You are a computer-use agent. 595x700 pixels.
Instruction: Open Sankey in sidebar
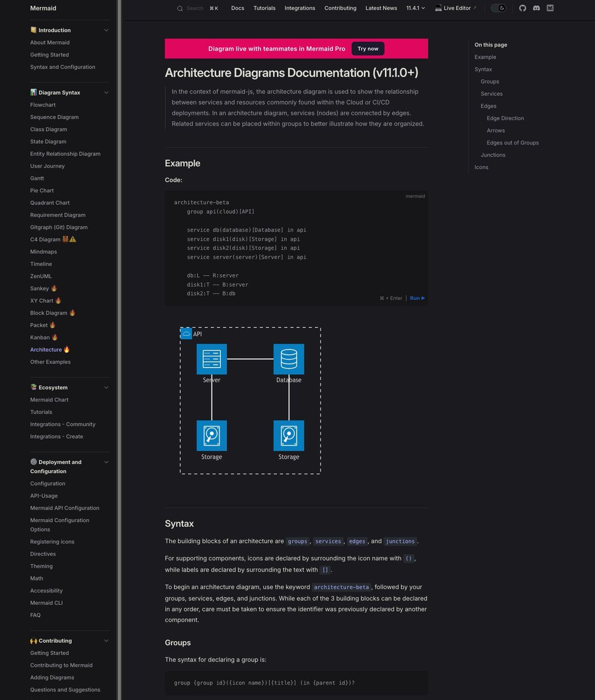pos(44,289)
